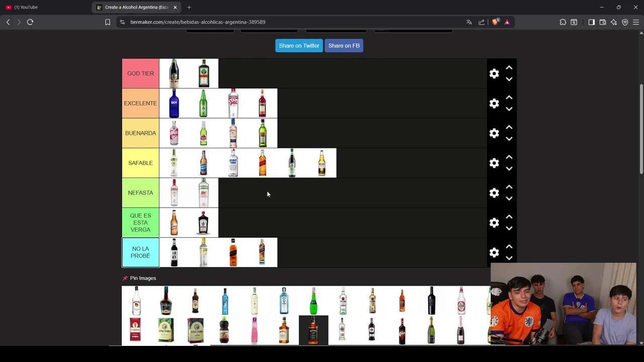Reload the current page
Image resolution: width=644 pixels, height=362 pixels.
point(30,22)
